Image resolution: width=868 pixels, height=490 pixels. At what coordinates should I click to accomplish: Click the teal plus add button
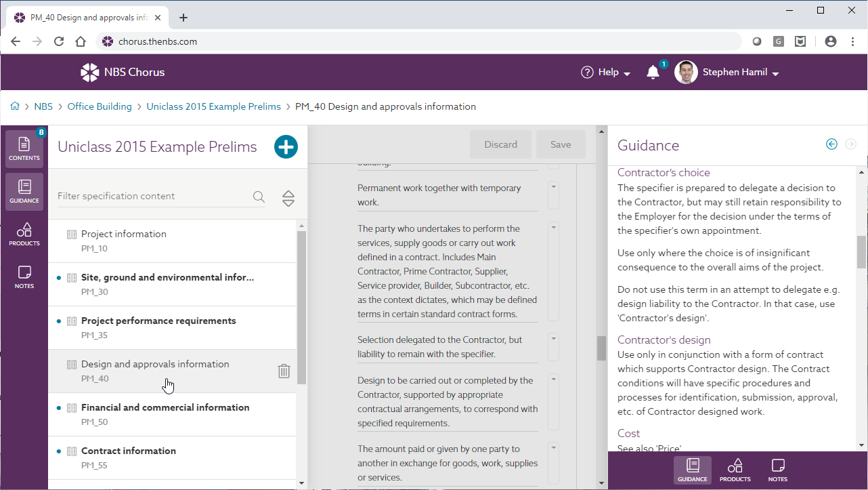(286, 146)
